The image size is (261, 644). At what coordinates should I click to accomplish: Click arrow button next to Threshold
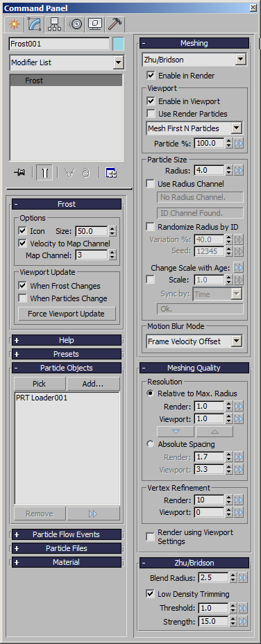[x=243, y=608]
